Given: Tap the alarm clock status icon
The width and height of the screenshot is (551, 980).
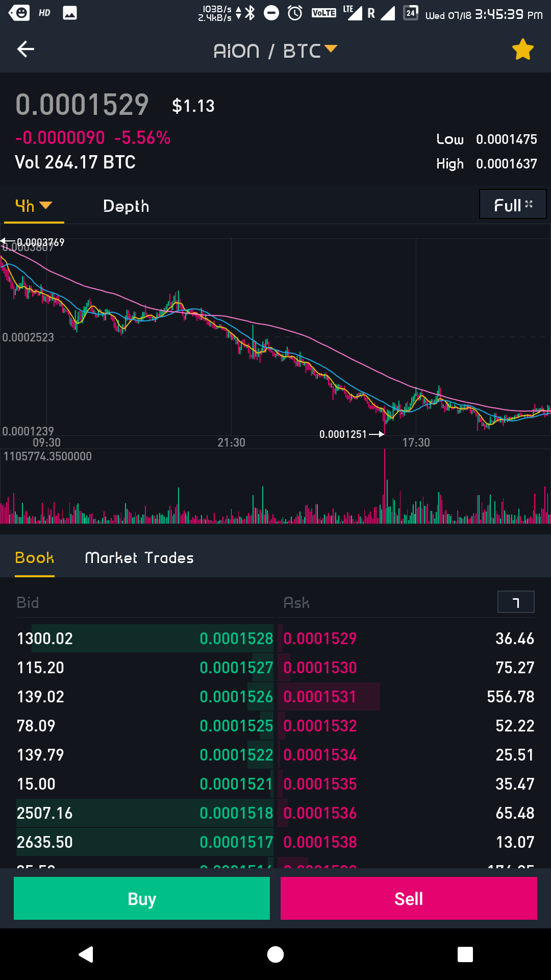Looking at the screenshot, I should [x=295, y=13].
